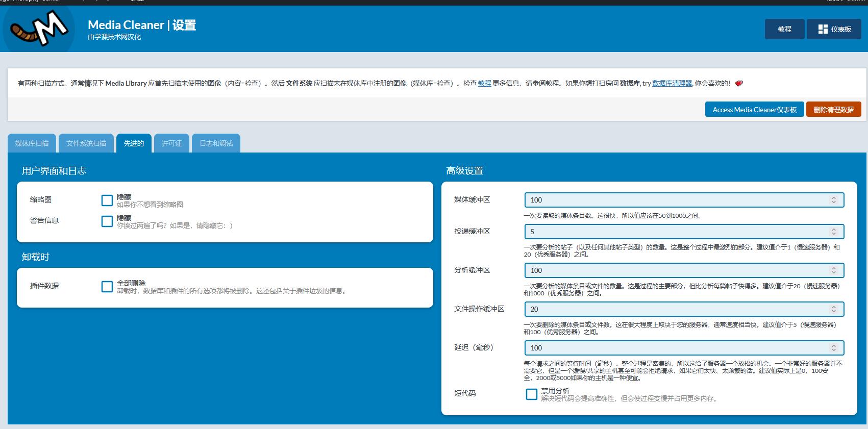The height and width of the screenshot is (429, 868).
Task: Open the 许可证 tab
Action: pos(171,143)
